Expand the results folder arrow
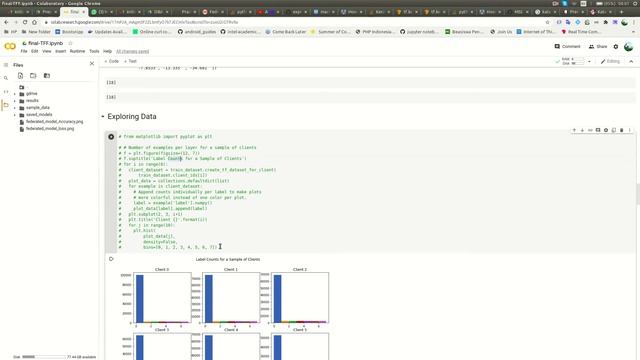Screen dimensions: 640x360 (x=15, y=101)
